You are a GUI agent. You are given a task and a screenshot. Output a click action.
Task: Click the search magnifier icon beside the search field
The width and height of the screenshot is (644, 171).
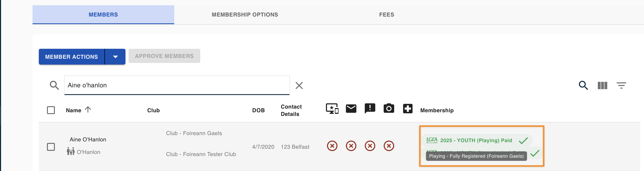click(54, 85)
